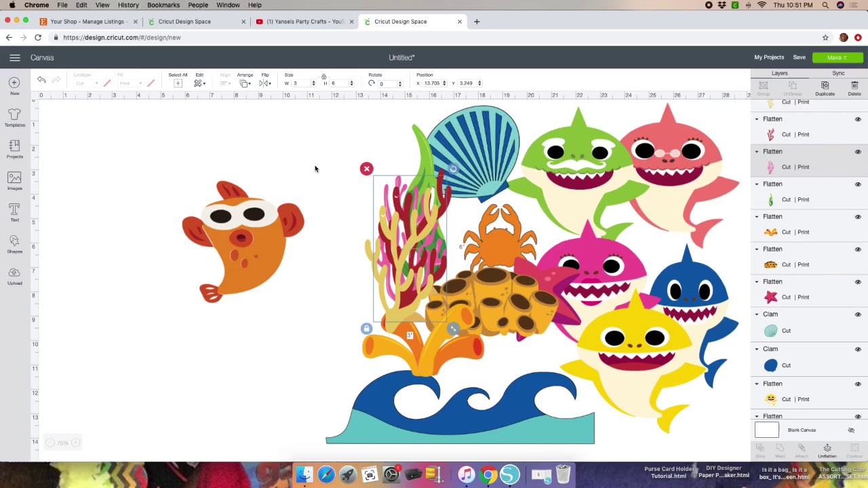Viewport: 868px width, 488px height.
Task: Click the Rotate icon in the toolbar
Action: pos(372,83)
